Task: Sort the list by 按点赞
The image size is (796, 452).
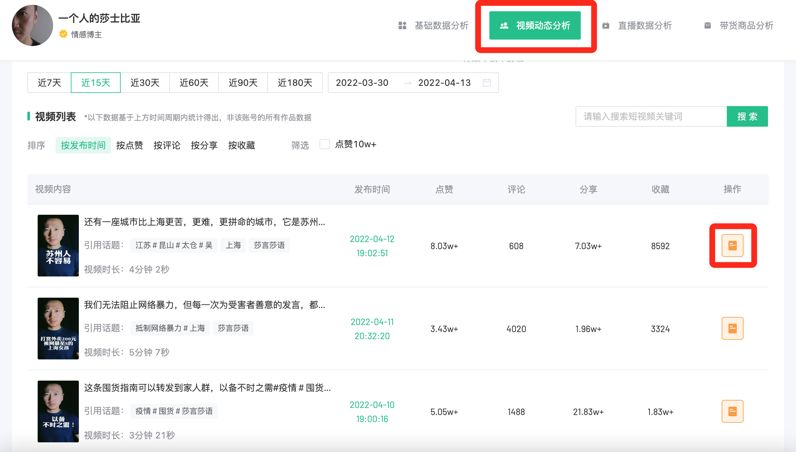Action: tap(130, 145)
